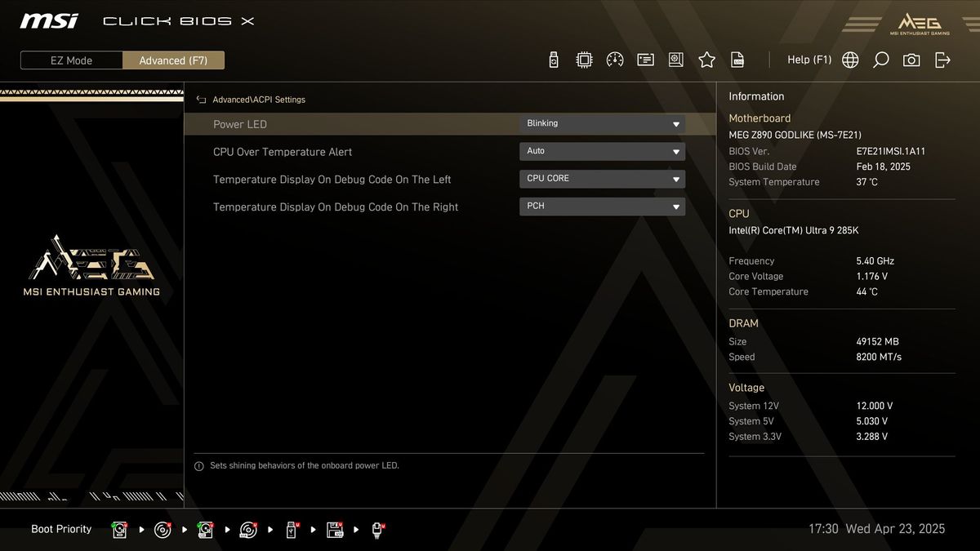Viewport: 980px width, 551px height.
Task: Click CPU Over Temperature Alert label
Action: (x=283, y=152)
